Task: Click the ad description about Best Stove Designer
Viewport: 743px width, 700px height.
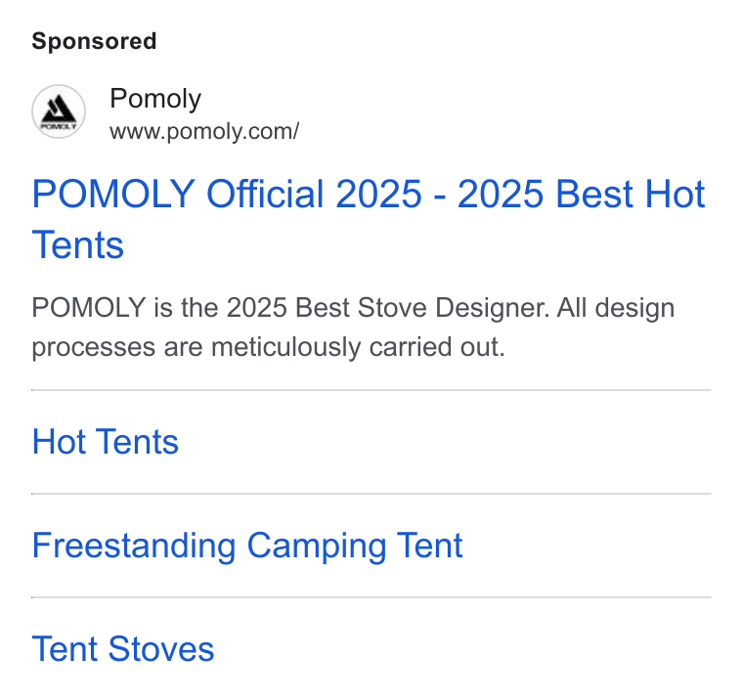Action: pyautogui.click(x=353, y=327)
